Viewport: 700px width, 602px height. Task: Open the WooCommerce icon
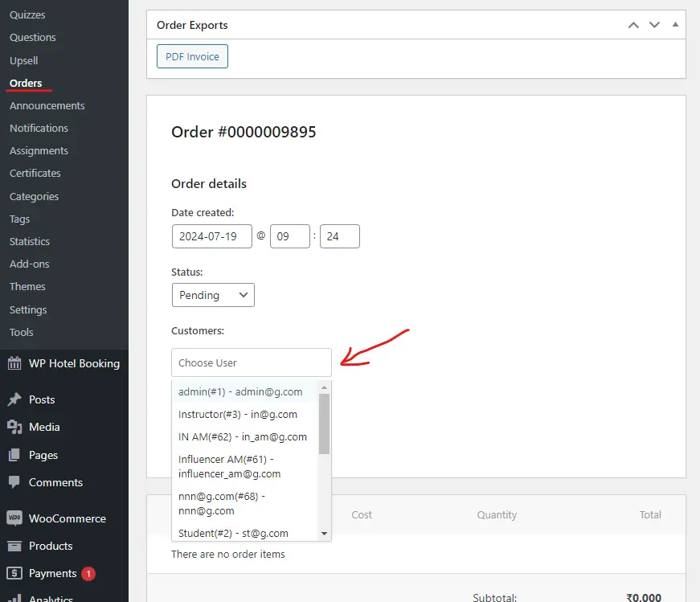coord(14,518)
